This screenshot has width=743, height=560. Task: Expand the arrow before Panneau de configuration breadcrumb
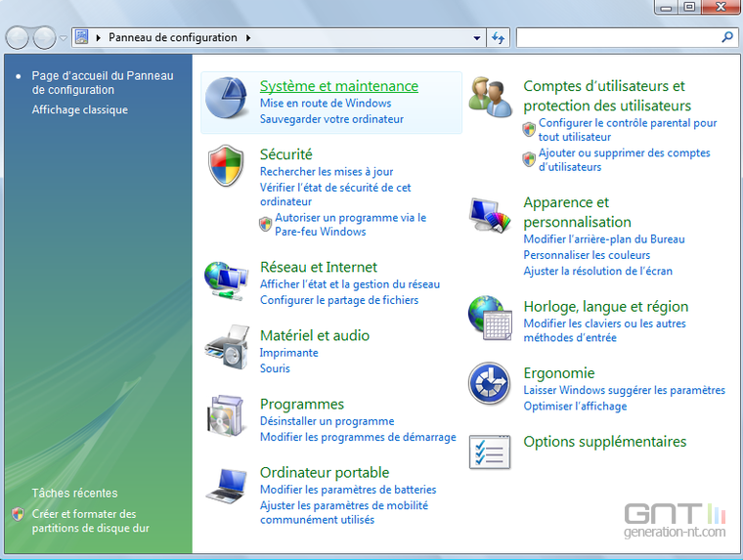pos(99,38)
